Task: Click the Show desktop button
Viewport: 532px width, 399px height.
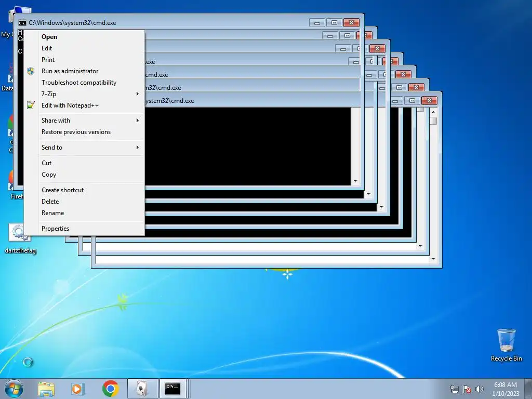Action: coord(528,389)
